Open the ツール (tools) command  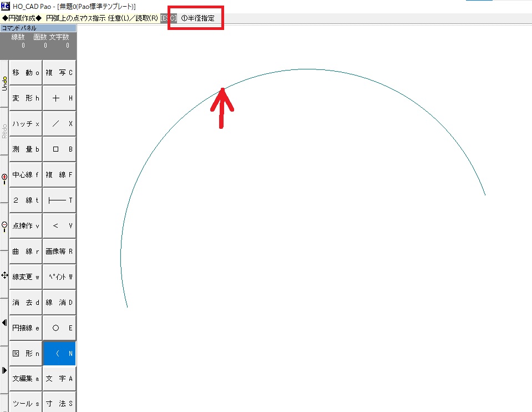coord(26,404)
